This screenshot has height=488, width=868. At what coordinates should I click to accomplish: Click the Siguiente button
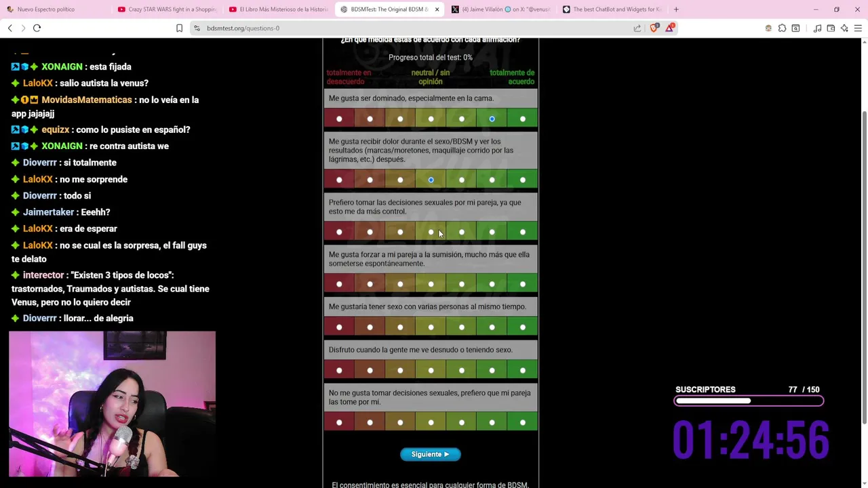pos(431,454)
